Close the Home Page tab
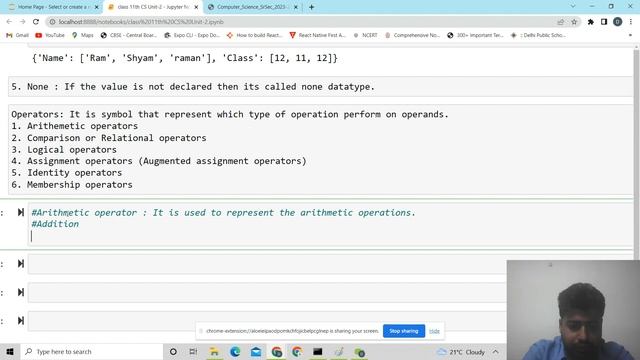 [97, 7]
